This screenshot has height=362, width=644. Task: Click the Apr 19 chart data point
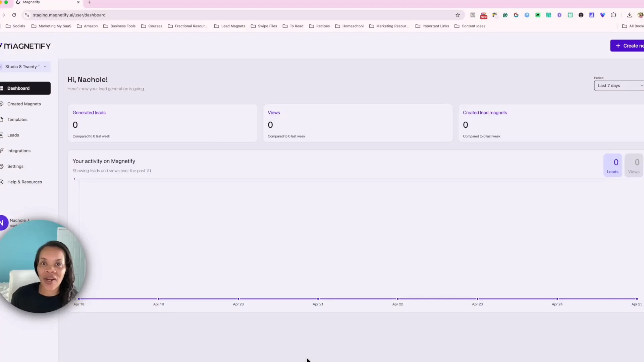[x=159, y=299]
